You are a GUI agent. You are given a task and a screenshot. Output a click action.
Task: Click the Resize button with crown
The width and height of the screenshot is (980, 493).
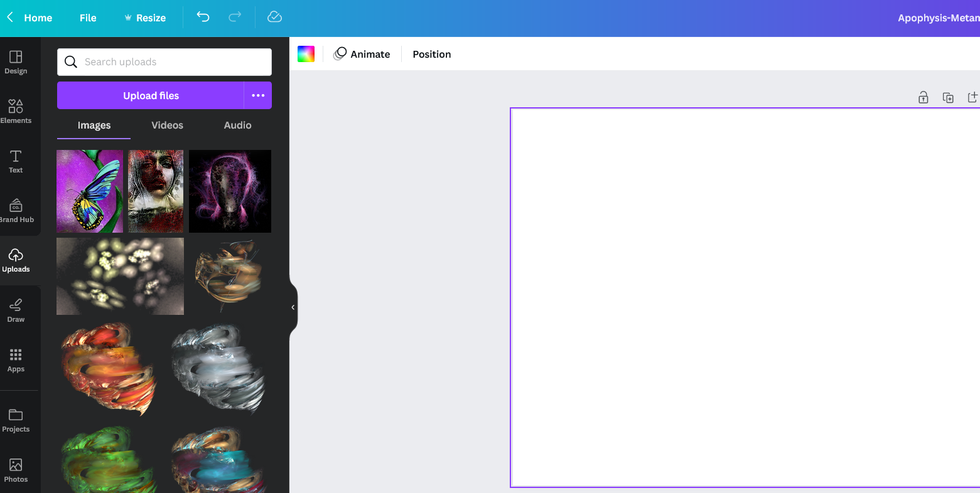[145, 18]
